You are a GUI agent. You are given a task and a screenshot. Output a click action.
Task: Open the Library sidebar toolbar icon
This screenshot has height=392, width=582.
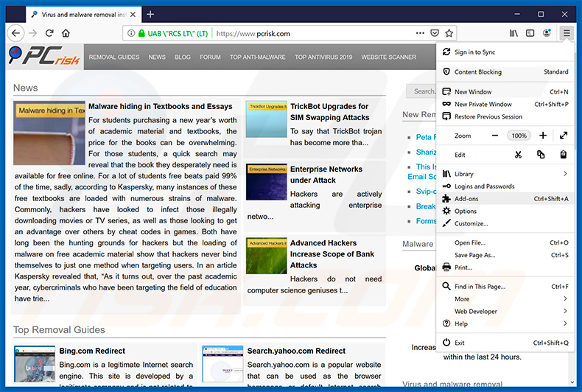[513, 33]
